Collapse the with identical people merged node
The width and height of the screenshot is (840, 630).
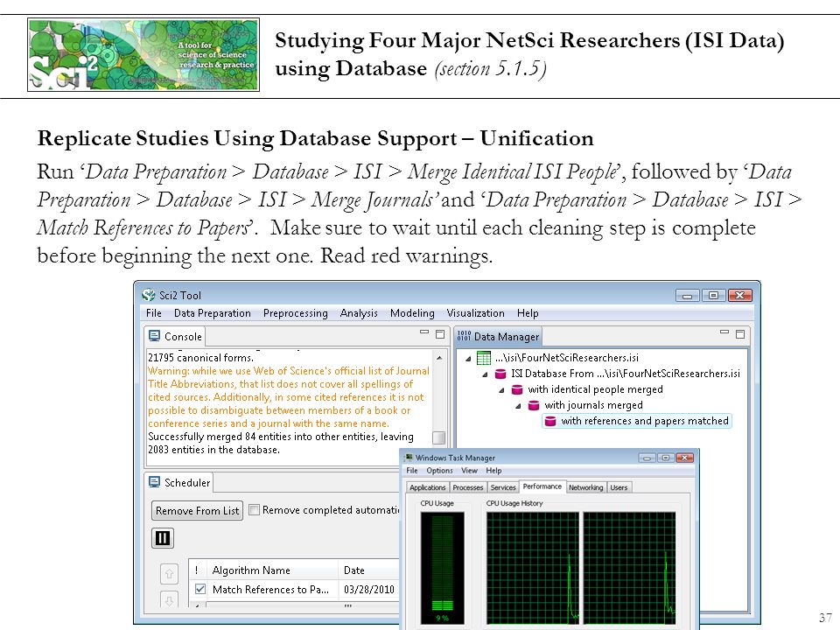pyautogui.click(x=501, y=390)
